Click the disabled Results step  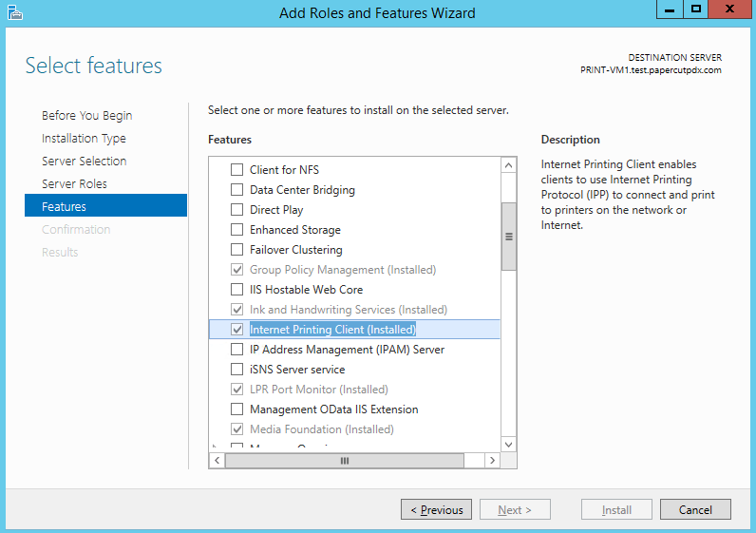(60, 253)
